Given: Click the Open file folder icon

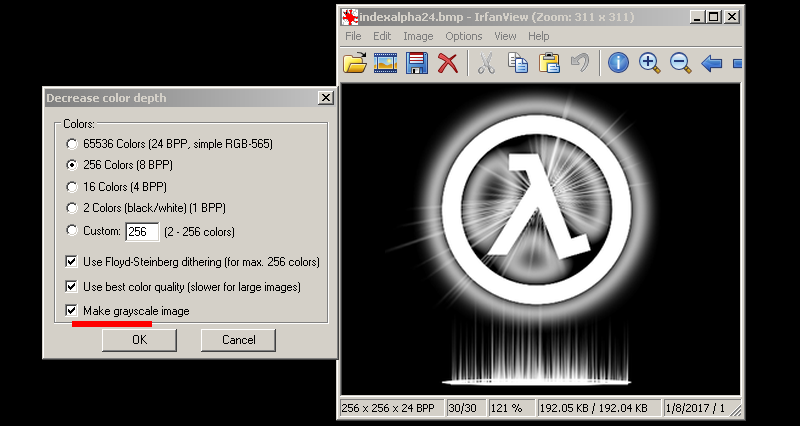Looking at the screenshot, I should [x=355, y=63].
